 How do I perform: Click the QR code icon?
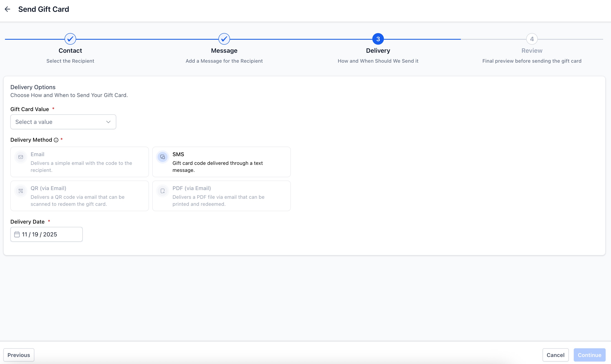tap(21, 191)
